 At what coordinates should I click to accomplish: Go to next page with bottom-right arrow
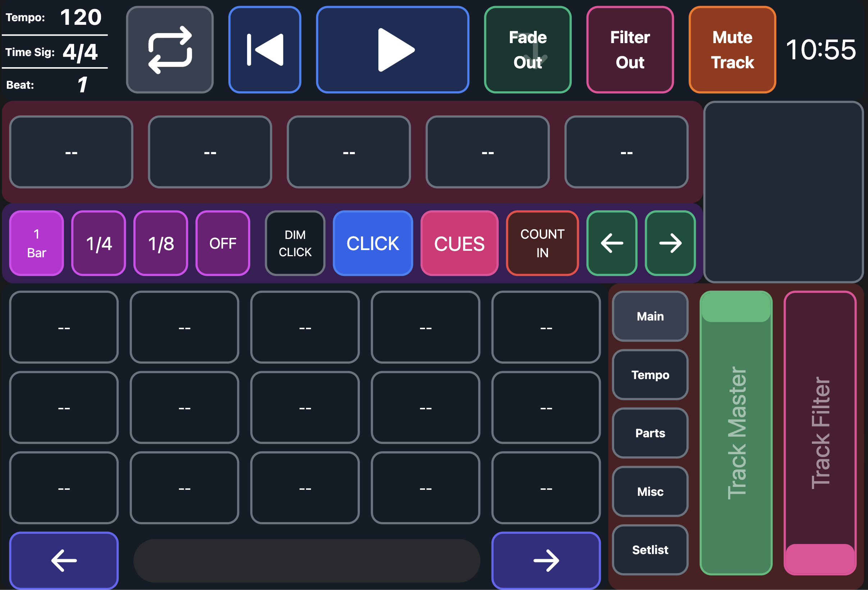[x=546, y=560]
